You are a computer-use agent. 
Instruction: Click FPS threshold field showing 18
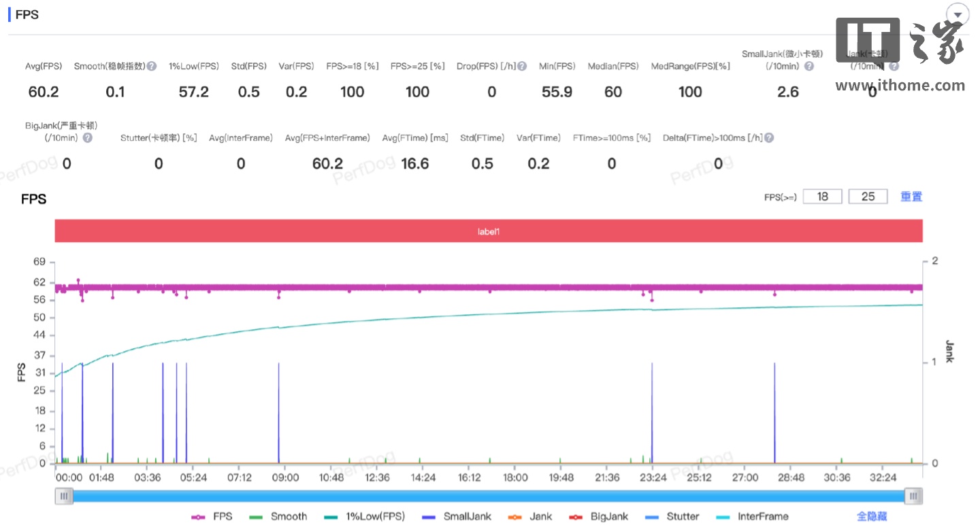click(822, 197)
